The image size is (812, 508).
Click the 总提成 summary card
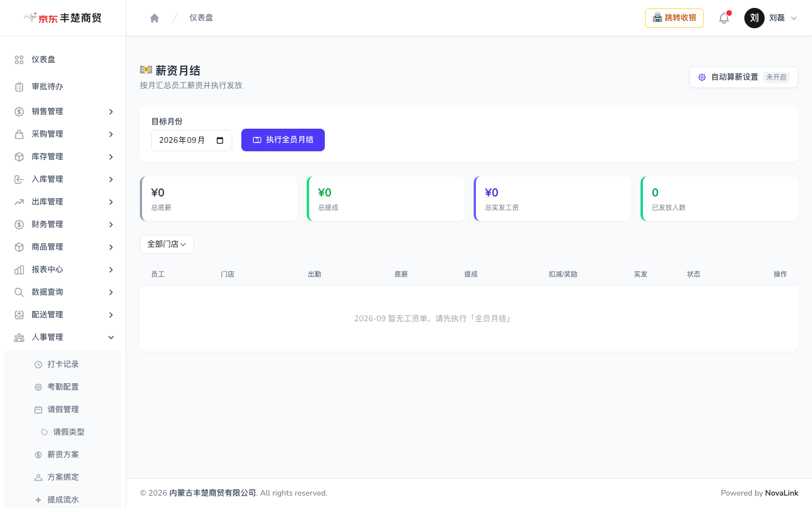(x=386, y=199)
